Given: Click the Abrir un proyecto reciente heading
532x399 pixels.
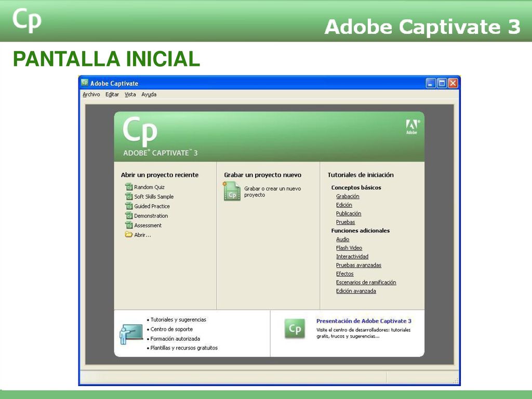Looking at the screenshot, I should click(160, 175).
